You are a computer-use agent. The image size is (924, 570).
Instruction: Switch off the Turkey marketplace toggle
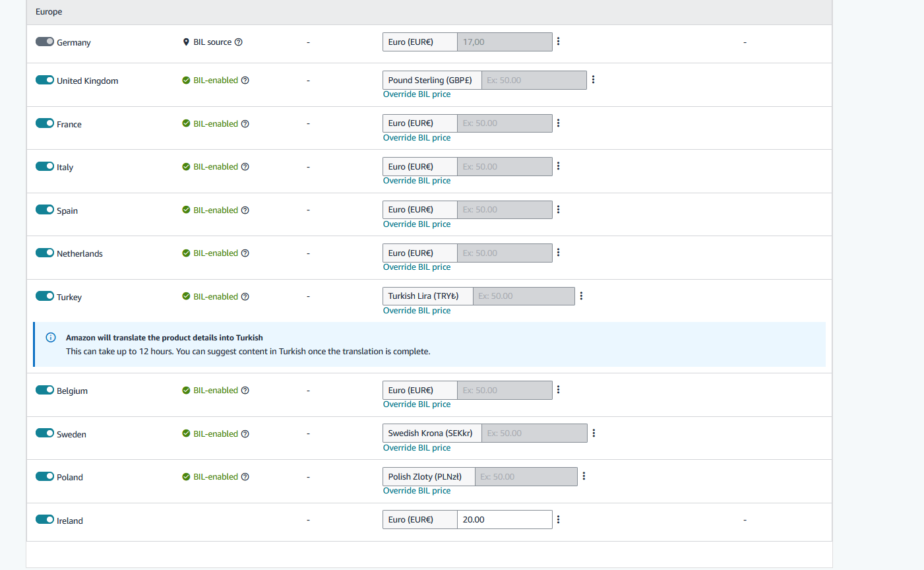tap(45, 296)
